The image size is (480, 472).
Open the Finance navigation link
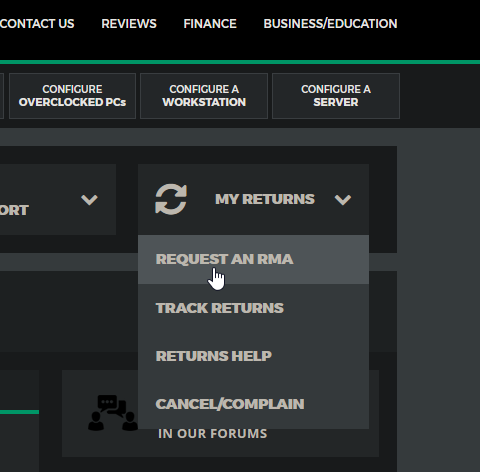coord(210,24)
